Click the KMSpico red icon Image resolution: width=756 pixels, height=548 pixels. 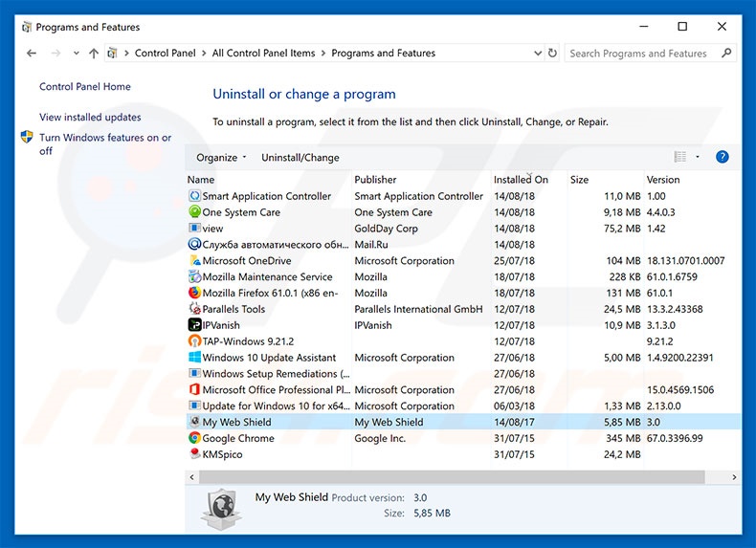[x=194, y=454]
